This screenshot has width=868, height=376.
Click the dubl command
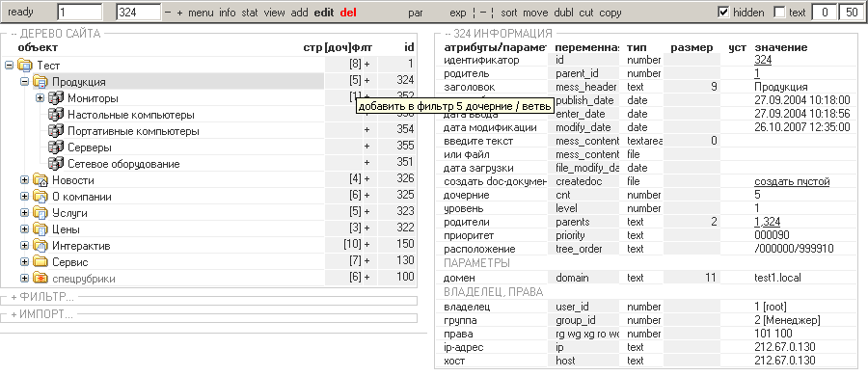click(x=563, y=13)
